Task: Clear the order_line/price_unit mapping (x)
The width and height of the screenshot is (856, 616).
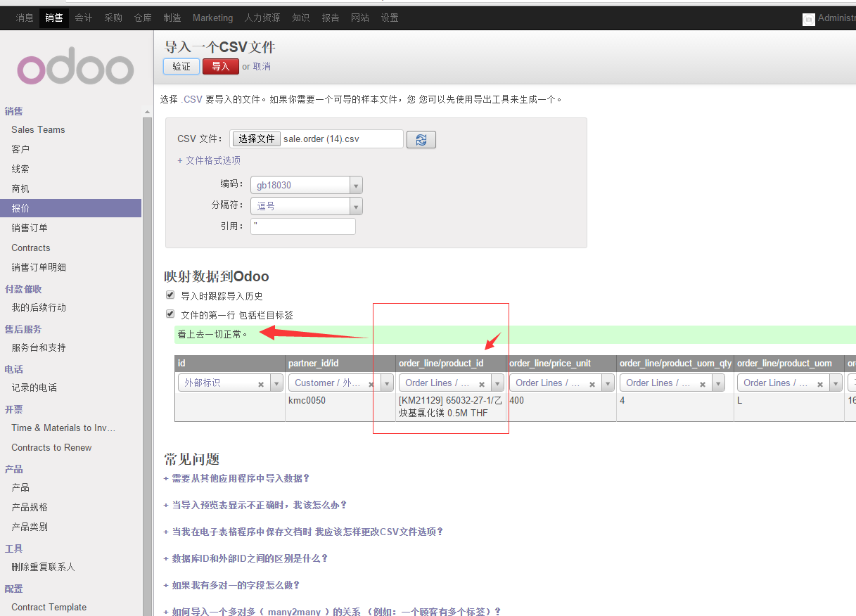Action: [592, 384]
